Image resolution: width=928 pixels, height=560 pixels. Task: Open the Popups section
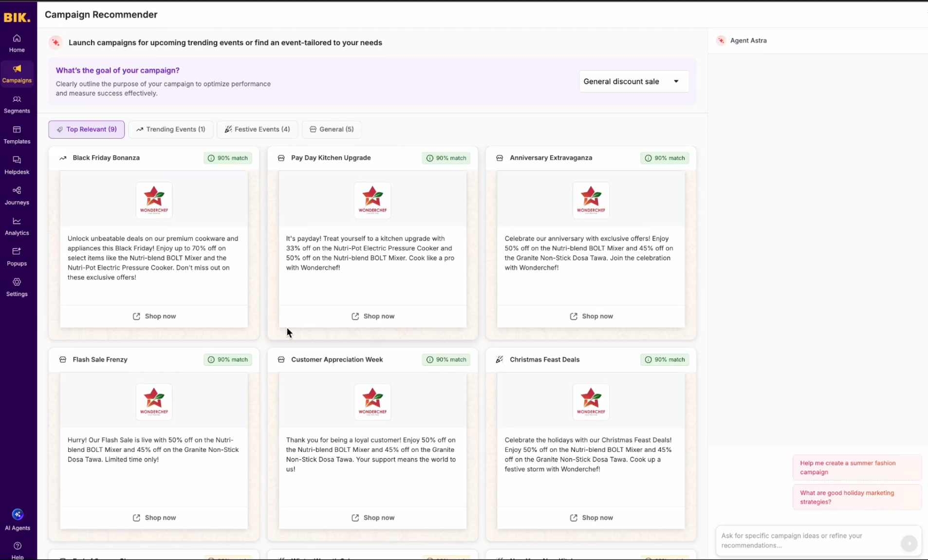[17, 256]
